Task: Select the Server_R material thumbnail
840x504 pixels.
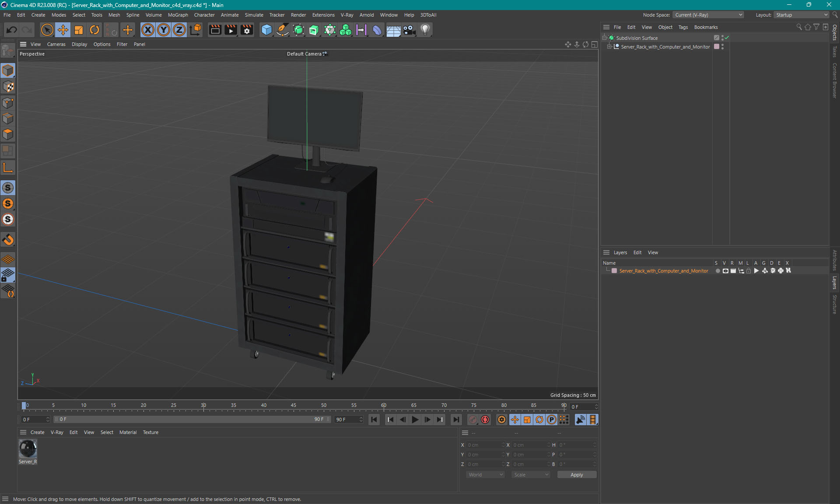Action: pyautogui.click(x=28, y=449)
